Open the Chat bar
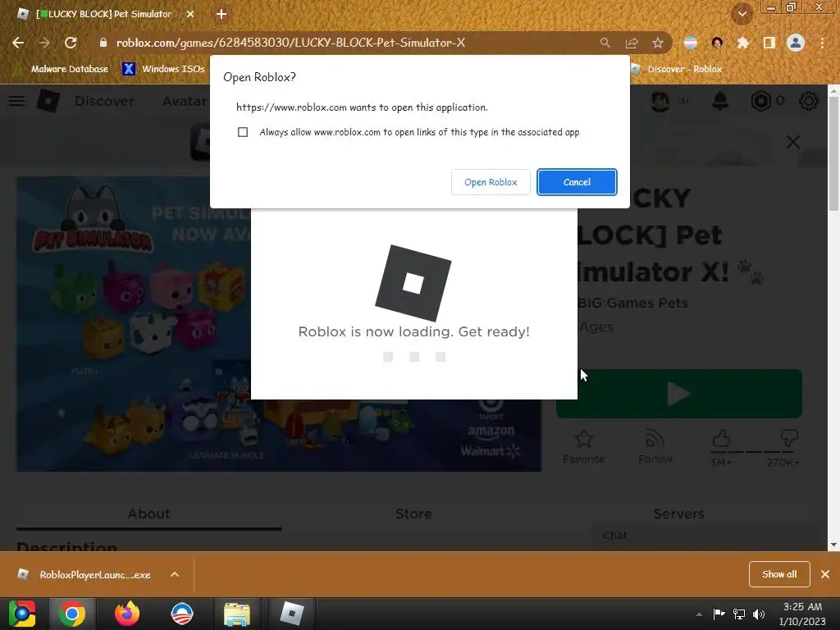 pyautogui.click(x=706, y=536)
